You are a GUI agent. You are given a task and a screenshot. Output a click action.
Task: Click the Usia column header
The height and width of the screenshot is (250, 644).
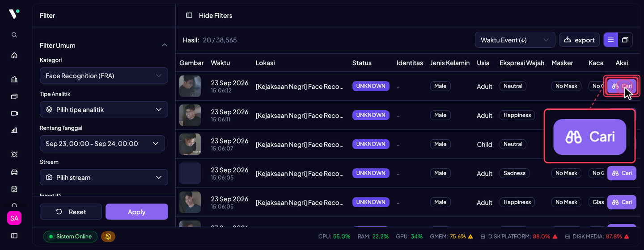tap(483, 63)
